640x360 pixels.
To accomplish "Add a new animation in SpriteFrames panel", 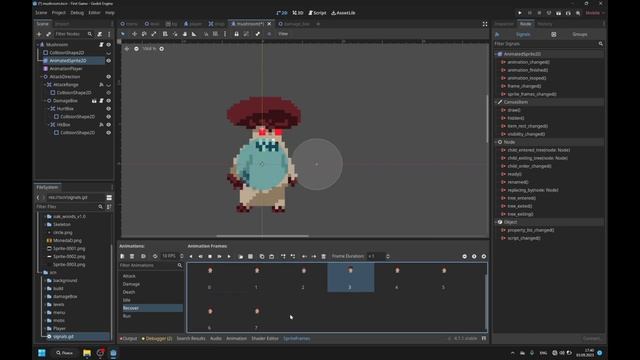I will point(122,256).
